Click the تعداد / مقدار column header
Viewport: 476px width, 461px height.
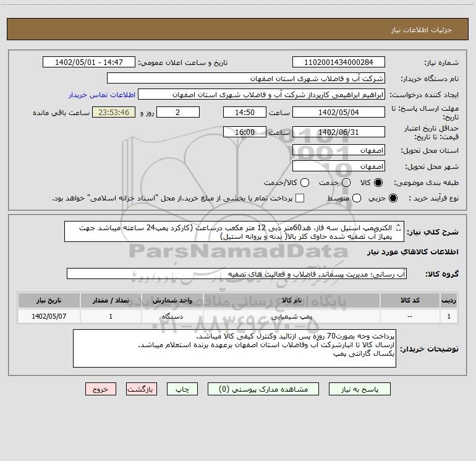pos(111,300)
